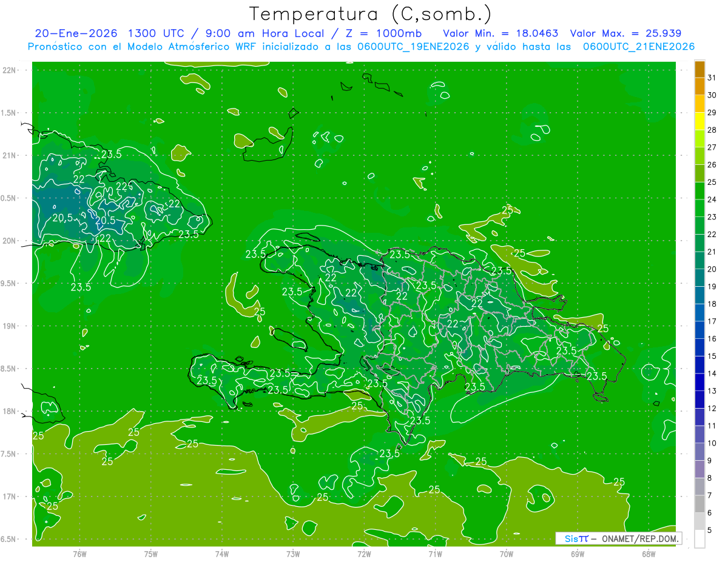The height and width of the screenshot is (562, 728).
Task: Click the '22N' latitude axis label
Action: (x=10, y=70)
